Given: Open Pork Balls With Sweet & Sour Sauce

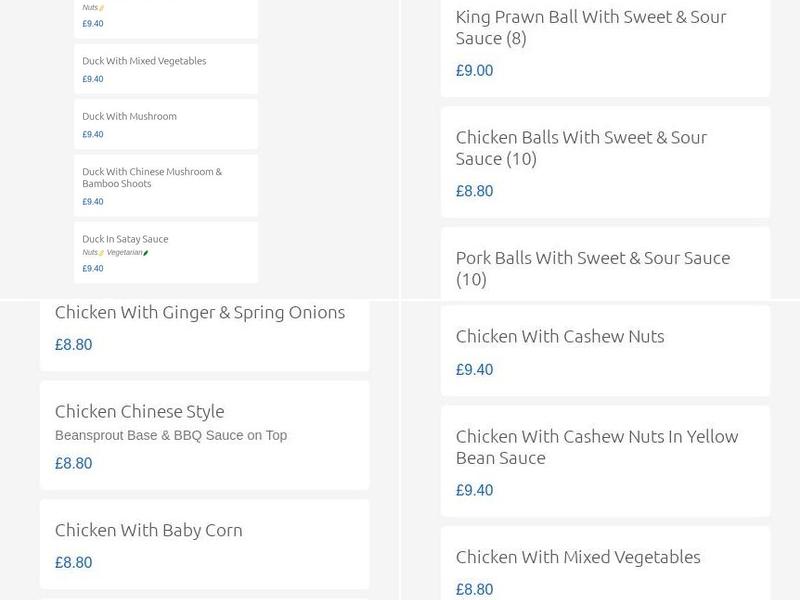Looking at the screenshot, I should point(605,268).
